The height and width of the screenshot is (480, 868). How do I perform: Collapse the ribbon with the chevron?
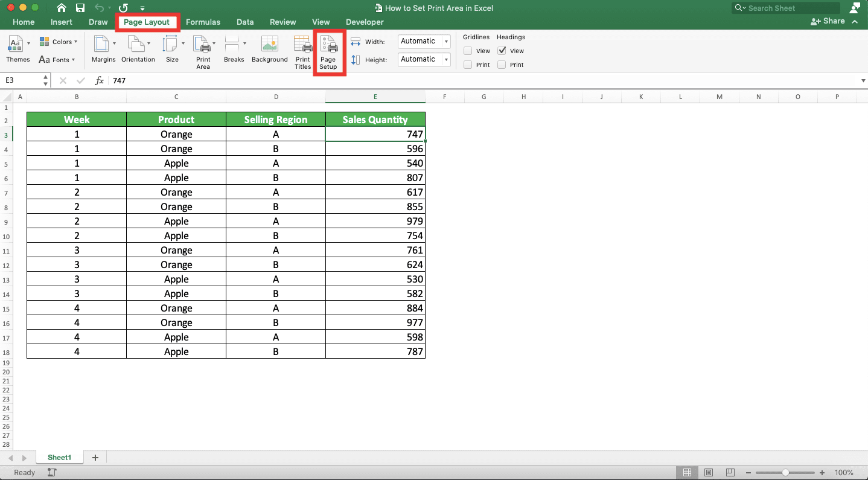click(x=855, y=21)
